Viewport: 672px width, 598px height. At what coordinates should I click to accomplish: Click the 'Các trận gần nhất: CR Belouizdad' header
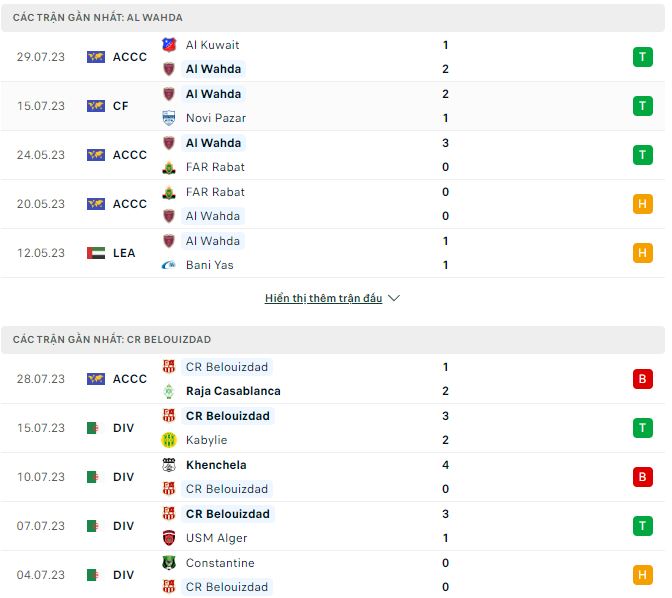point(112,340)
